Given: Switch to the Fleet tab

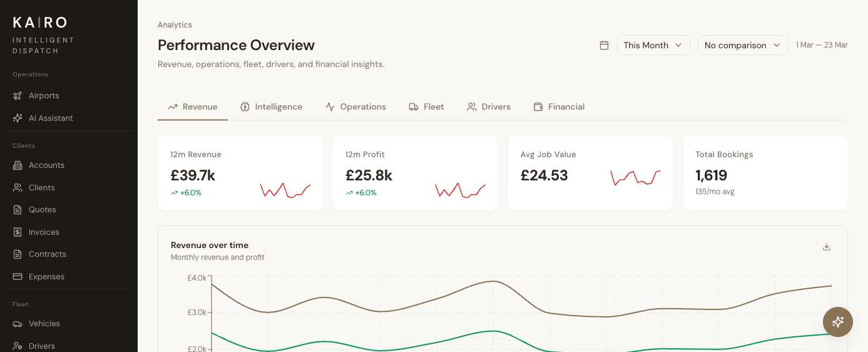Looking at the screenshot, I should click(426, 107).
